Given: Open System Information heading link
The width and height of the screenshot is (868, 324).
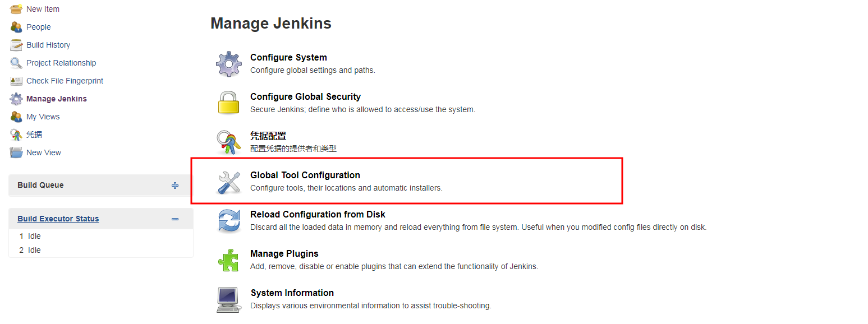Looking at the screenshot, I should pyautogui.click(x=292, y=293).
